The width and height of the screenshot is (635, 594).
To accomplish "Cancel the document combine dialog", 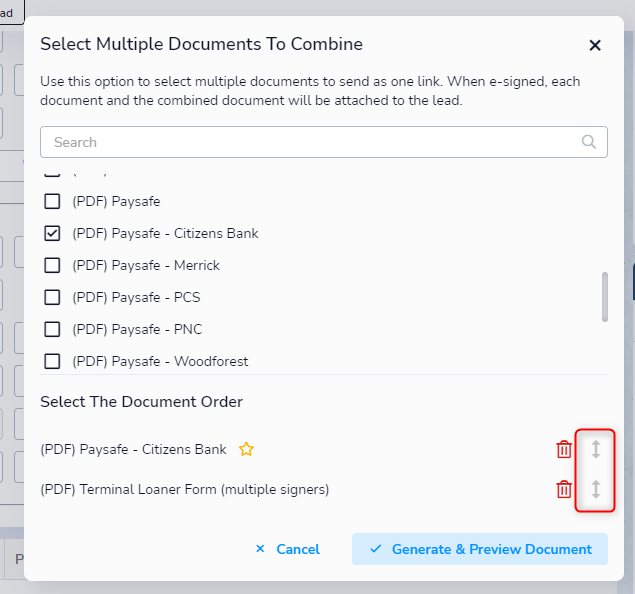I will coord(287,549).
